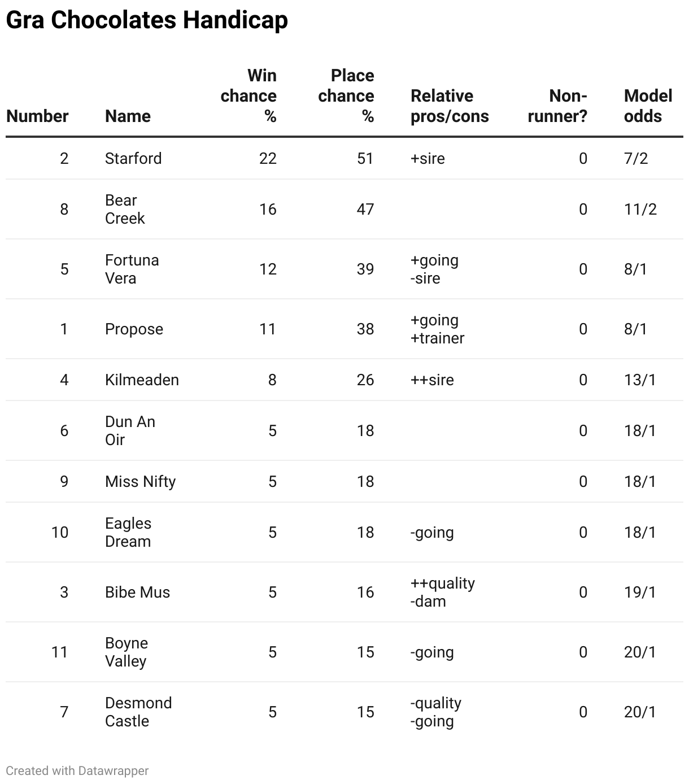
Task: Click the Number column header
Action: click(37, 116)
